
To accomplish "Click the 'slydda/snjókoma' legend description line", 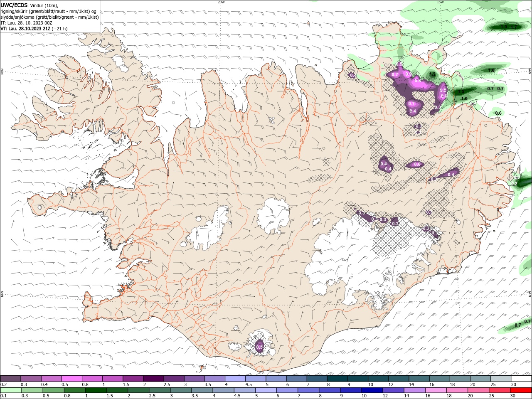I will [50, 17].
